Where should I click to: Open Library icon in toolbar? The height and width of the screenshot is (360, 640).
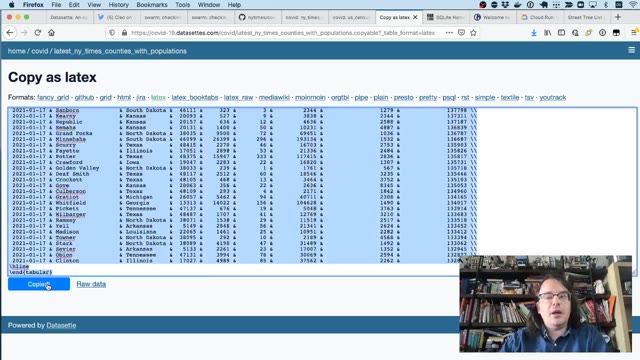(547, 33)
